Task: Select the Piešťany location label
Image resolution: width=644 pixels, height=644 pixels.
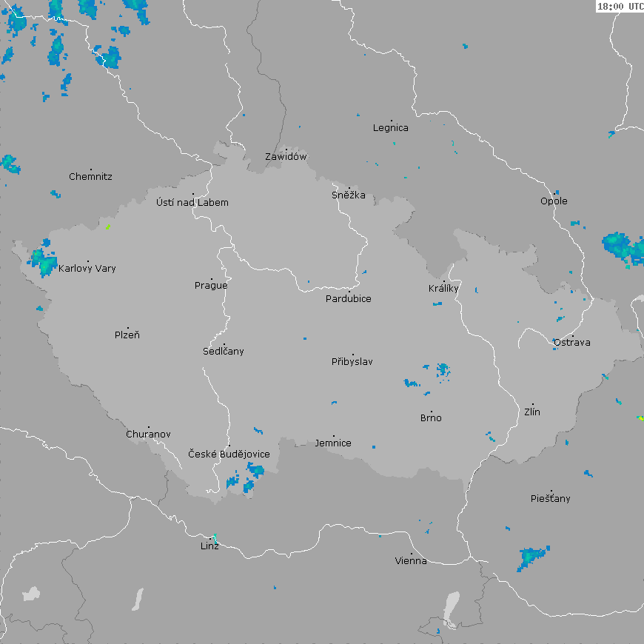Action: pyautogui.click(x=551, y=499)
